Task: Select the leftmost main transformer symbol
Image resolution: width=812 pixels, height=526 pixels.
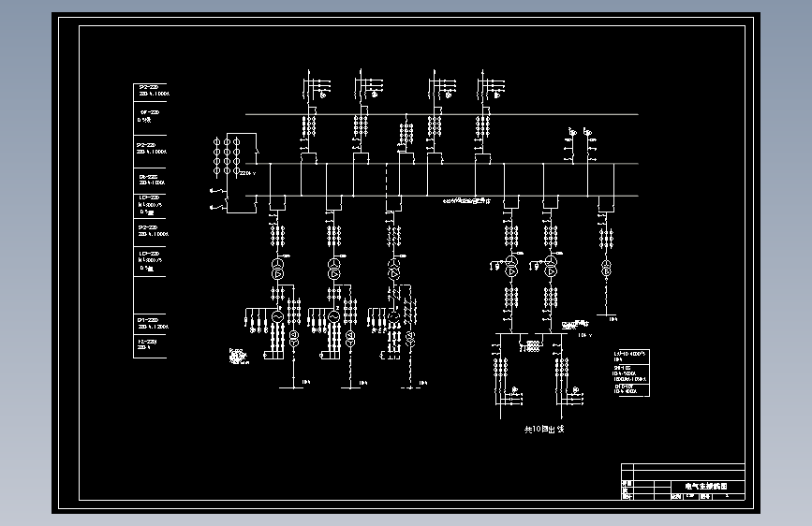Action: point(277,270)
